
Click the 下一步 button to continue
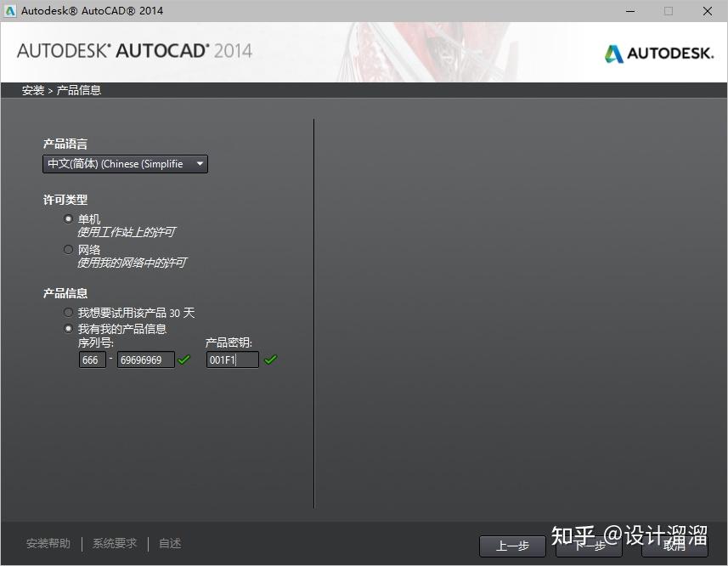590,546
